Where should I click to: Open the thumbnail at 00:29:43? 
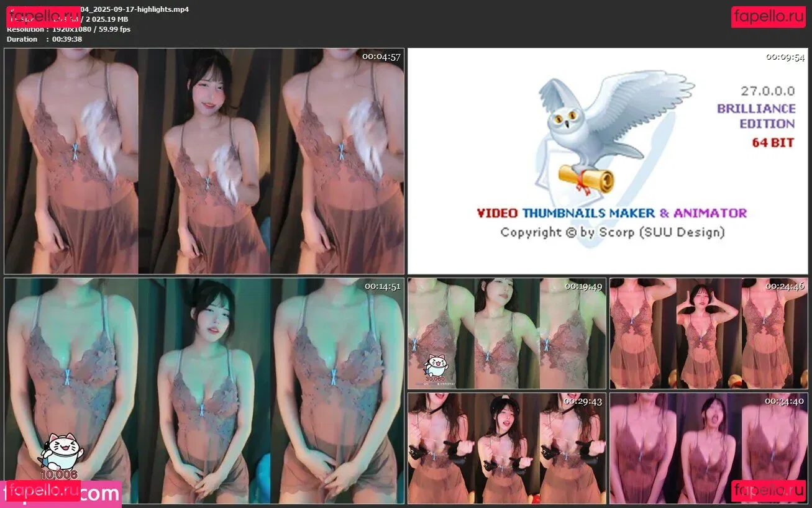coord(506,448)
